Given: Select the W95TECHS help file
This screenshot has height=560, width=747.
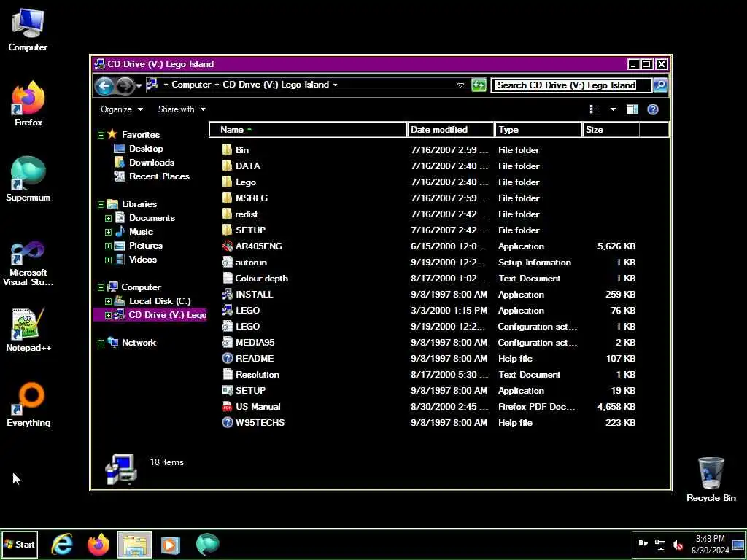Looking at the screenshot, I should (x=253, y=422).
